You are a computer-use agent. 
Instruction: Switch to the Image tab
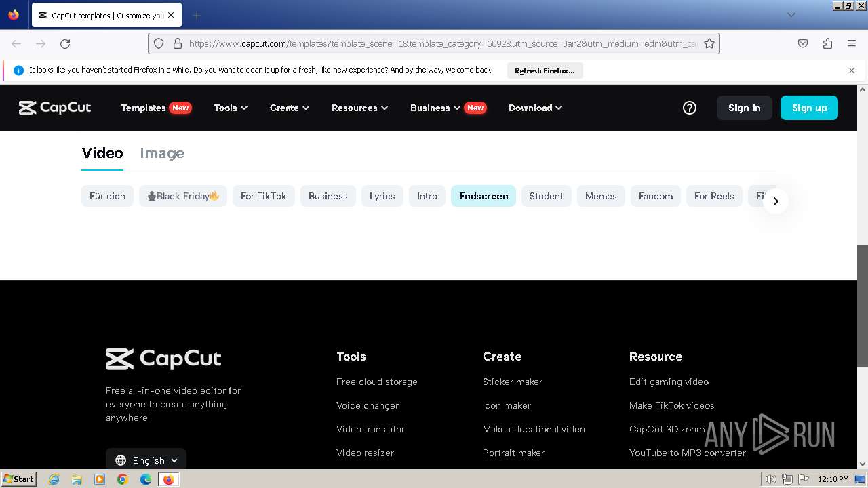point(162,153)
